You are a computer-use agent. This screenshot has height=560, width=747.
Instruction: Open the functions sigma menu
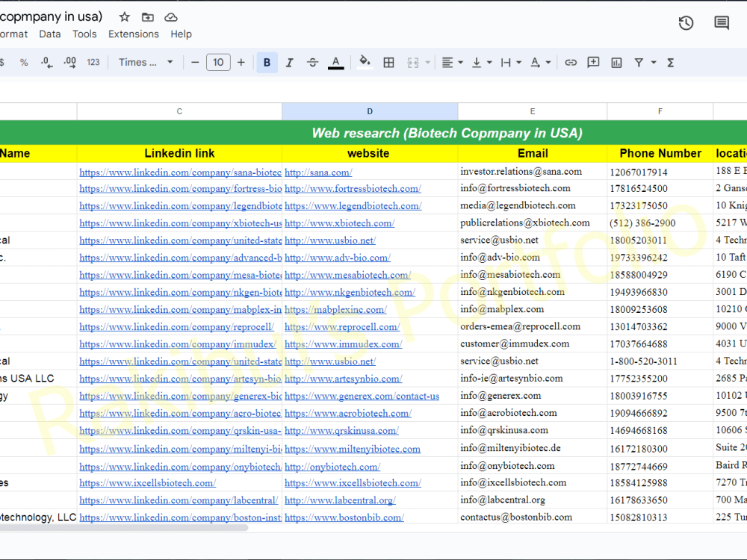tap(670, 63)
